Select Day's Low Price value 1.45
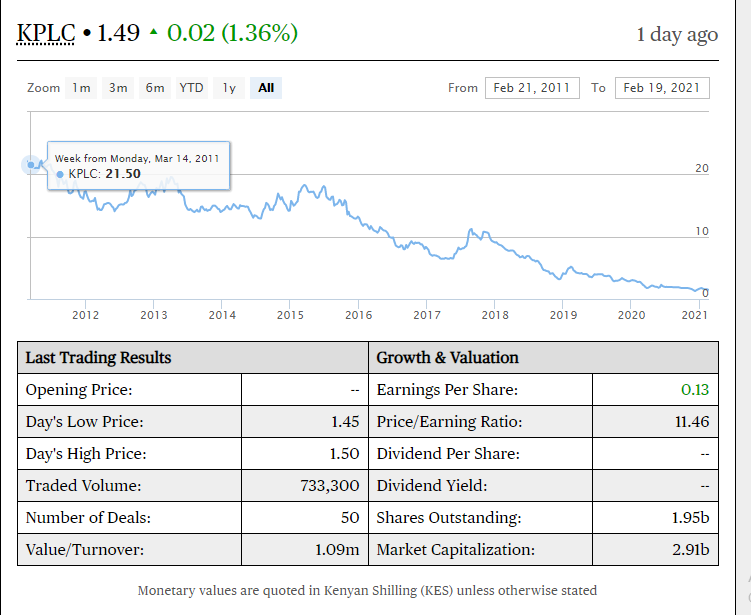The image size is (751, 615). [x=345, y=422]
